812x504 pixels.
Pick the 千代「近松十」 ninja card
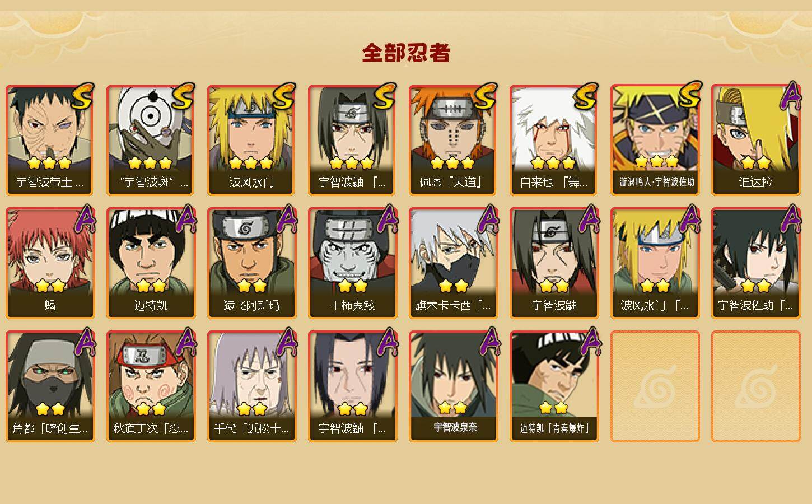[251, 386]
